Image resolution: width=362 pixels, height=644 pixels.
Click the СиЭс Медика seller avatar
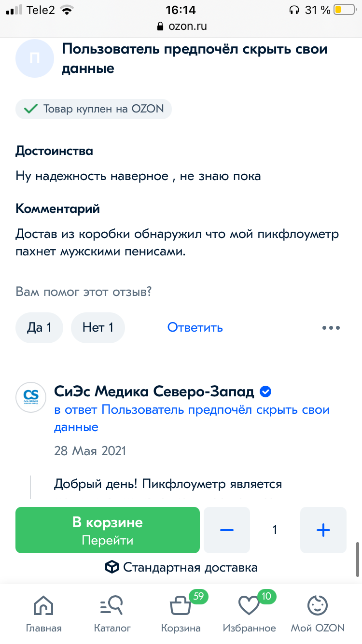(31, 397)
